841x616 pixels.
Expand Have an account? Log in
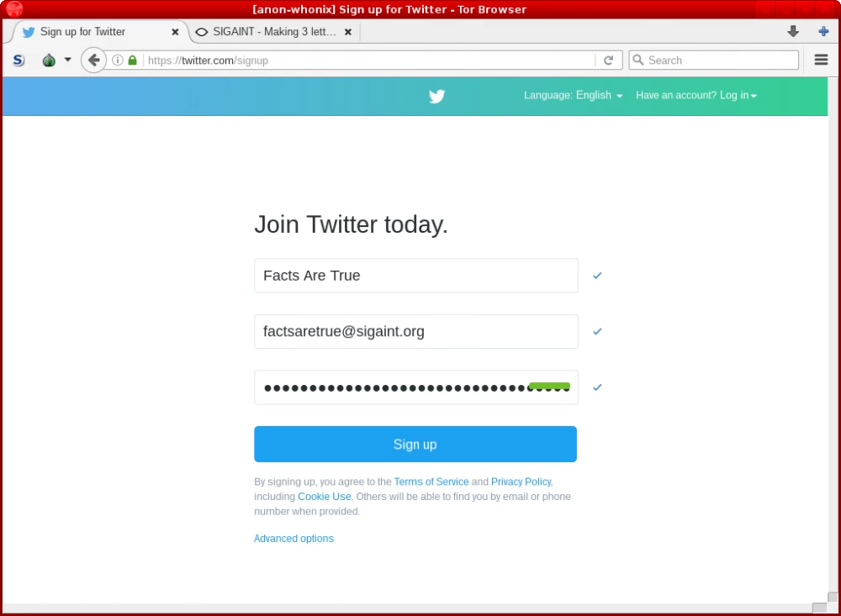tap(696, 96)
